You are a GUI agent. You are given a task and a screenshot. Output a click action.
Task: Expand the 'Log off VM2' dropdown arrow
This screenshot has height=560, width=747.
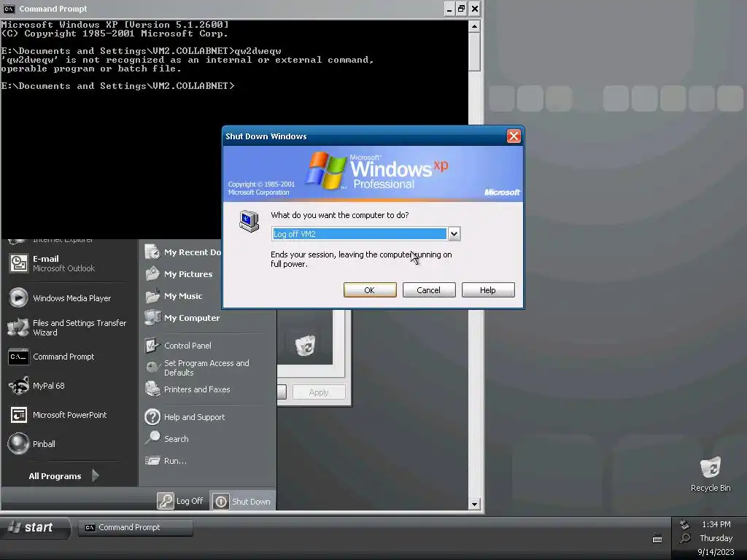[454, 234]
